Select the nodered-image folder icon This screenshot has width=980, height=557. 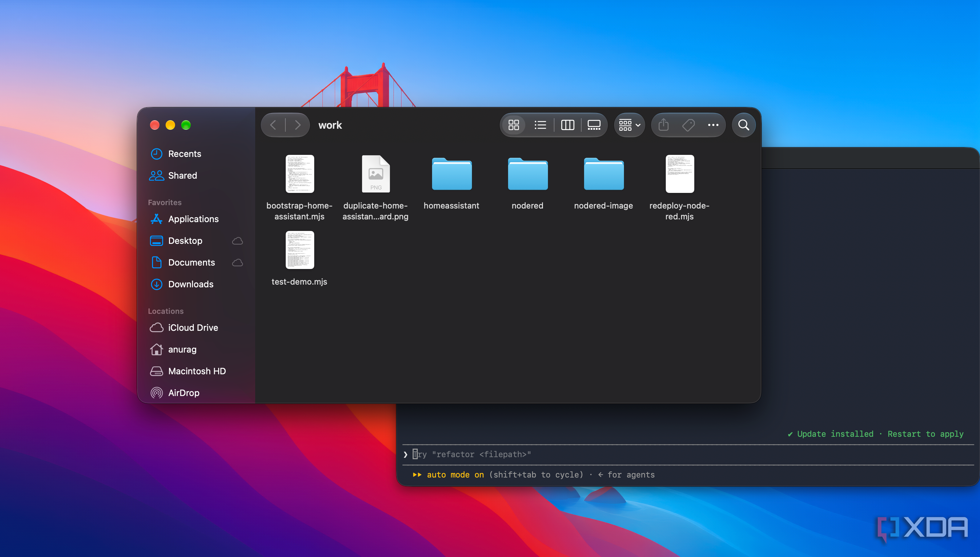tap(604, 174)
